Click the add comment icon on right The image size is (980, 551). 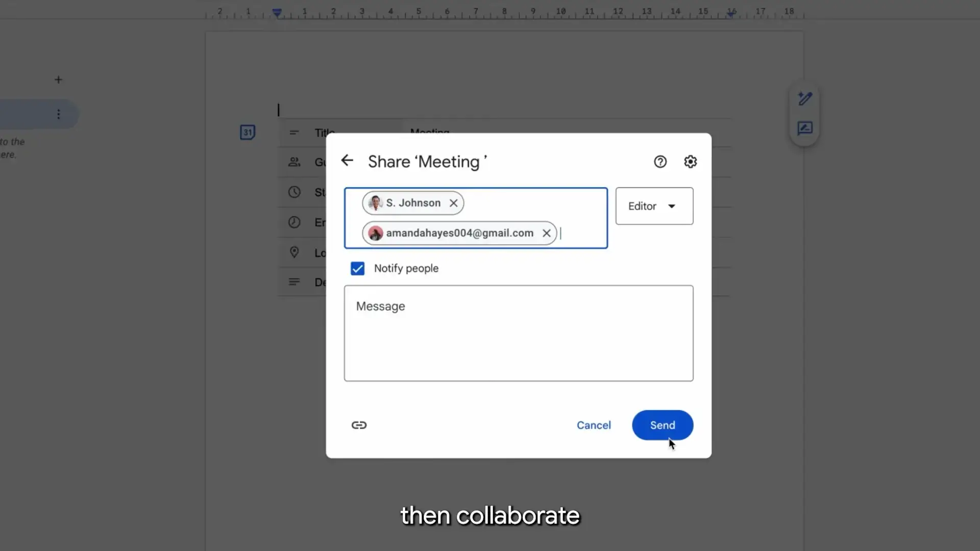click(x=805, y=128)
